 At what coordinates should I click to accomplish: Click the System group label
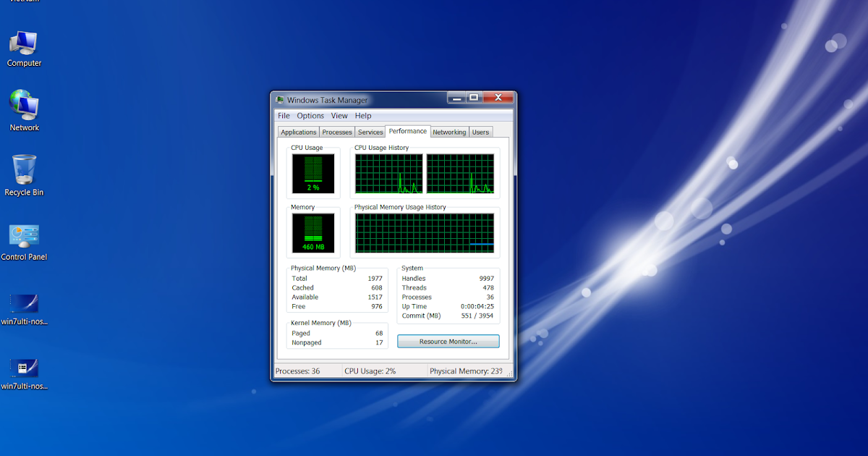click(x=412, y=269)
